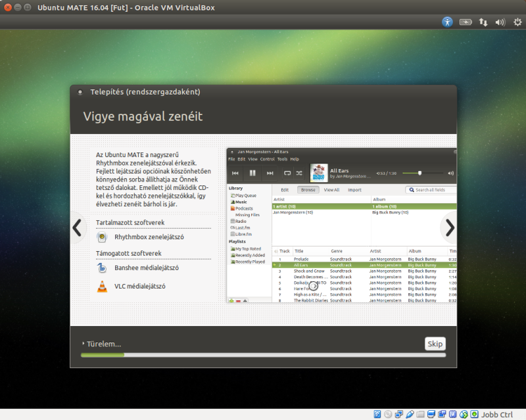Click the VirtualBox network adapters icon

pyautogui.click(x=399, y=414)
